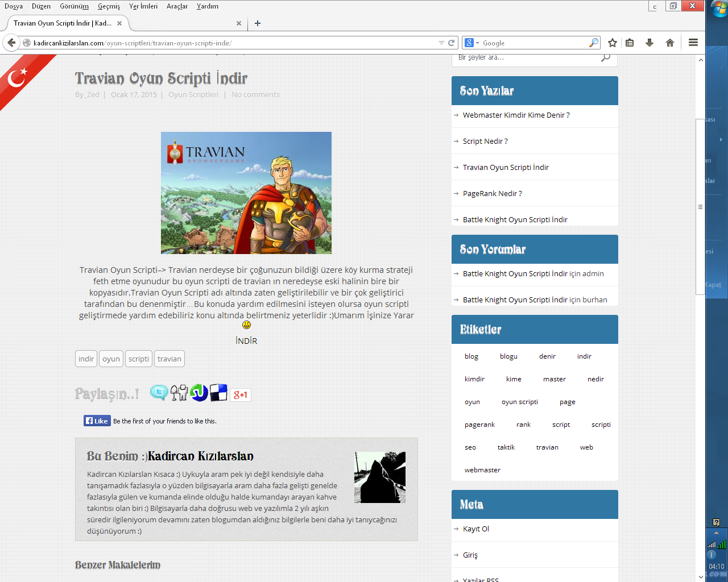This screenshot has height=582, width=728.
Task: Select the 'pagerank' tag in Etiketler
Action: coord(479,425)
